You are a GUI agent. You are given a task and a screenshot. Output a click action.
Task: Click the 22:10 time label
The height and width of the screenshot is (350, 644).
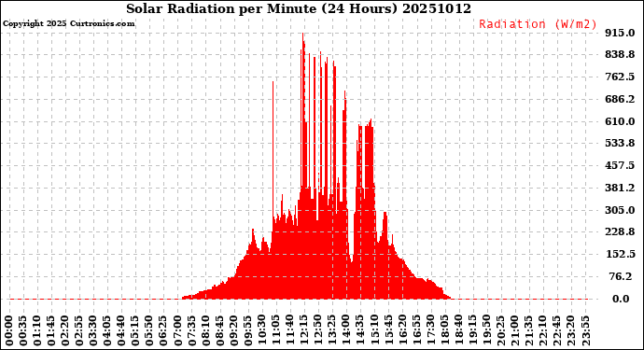543,331
